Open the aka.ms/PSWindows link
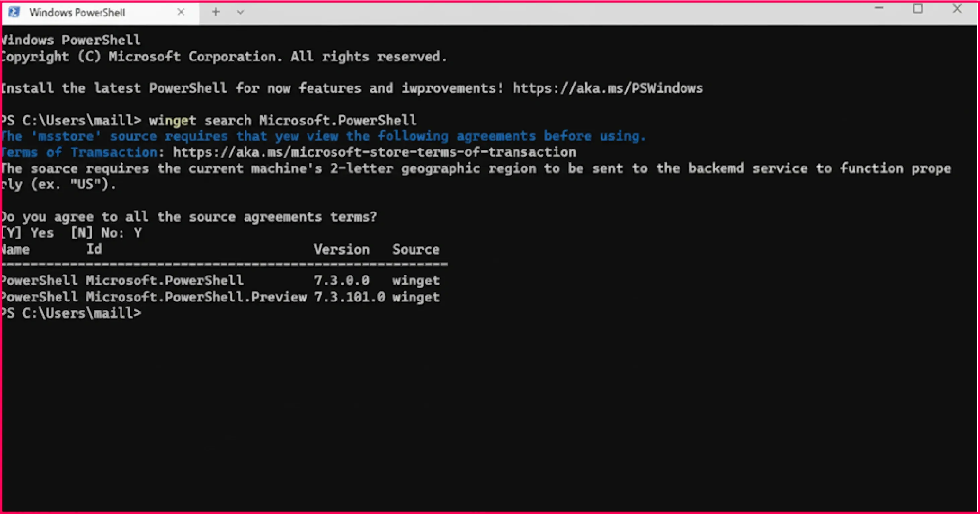 coord(607,88)
